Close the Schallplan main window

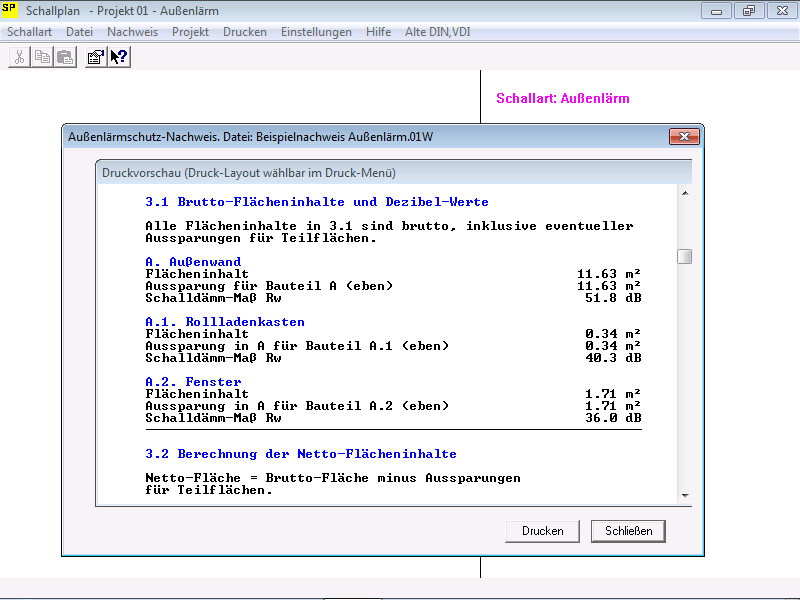tap(782, 11)
